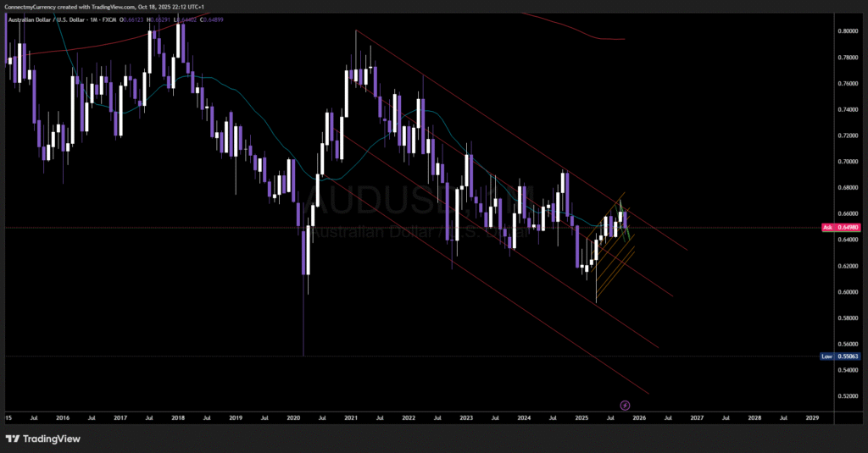
Task: Click the purple lightning bolt event icon
Action: click(626, 406)
